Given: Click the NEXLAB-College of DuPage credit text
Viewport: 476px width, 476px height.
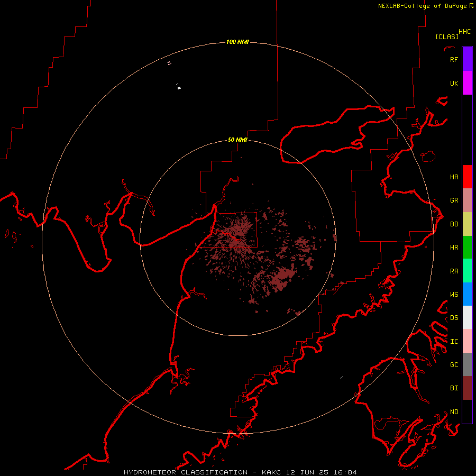Looking at the screenshot, I should pyautogui.click(x=422, y=6).
